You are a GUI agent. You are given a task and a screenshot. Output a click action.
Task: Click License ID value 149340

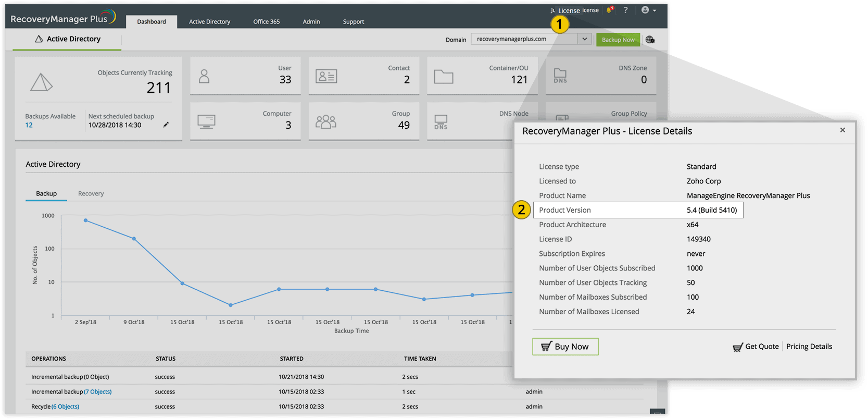point(699,239)
